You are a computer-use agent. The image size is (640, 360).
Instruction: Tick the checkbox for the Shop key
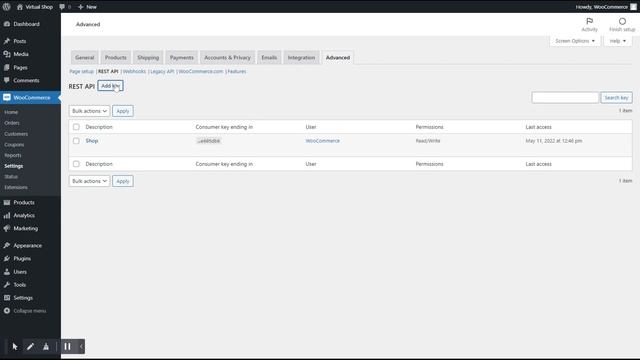pyautogui.click(x=76, y=141)
